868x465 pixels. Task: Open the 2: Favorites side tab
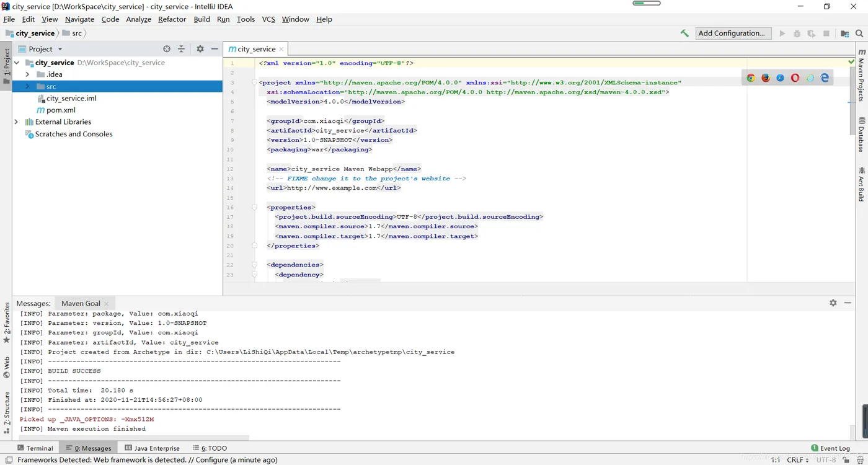pyautogui.click(x=6, y=322)
